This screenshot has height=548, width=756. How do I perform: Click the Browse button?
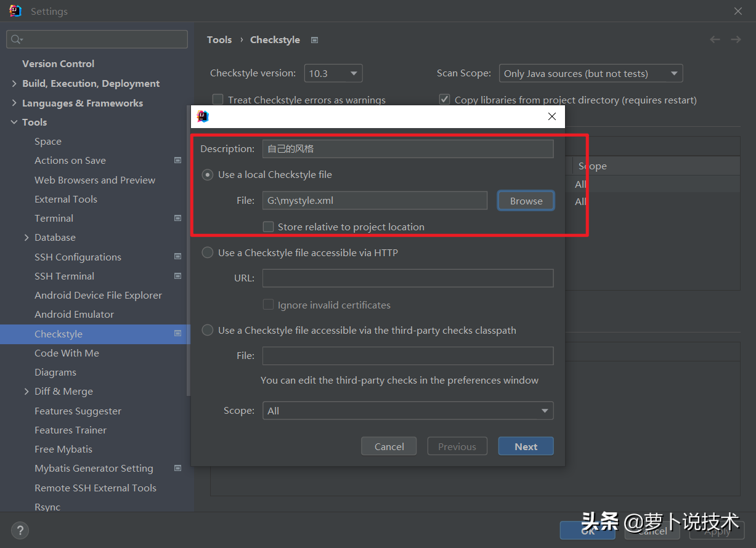tap(526, 201)
